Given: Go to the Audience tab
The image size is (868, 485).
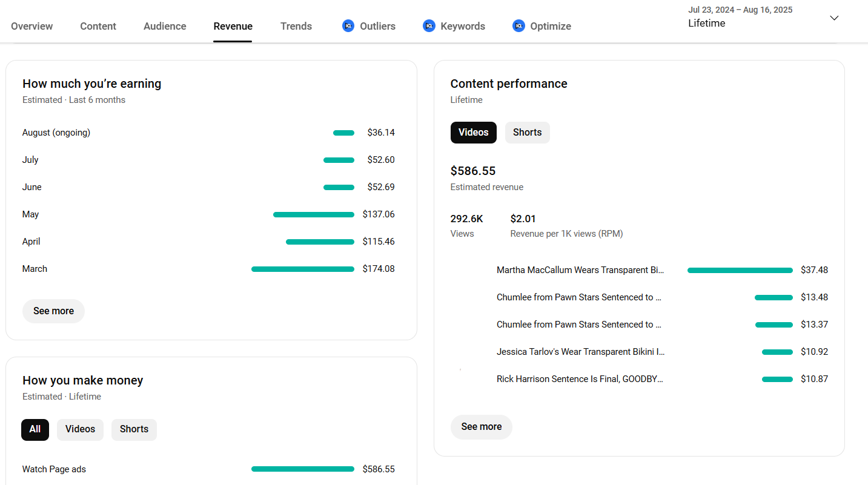Looking at the screenshot, I should [x=165, y=26].
